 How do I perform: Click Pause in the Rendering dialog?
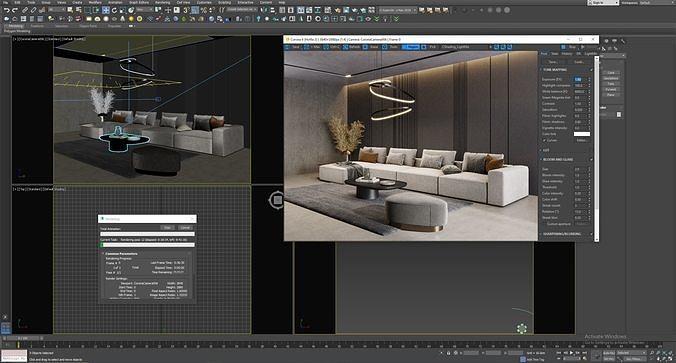click(167, 227)
